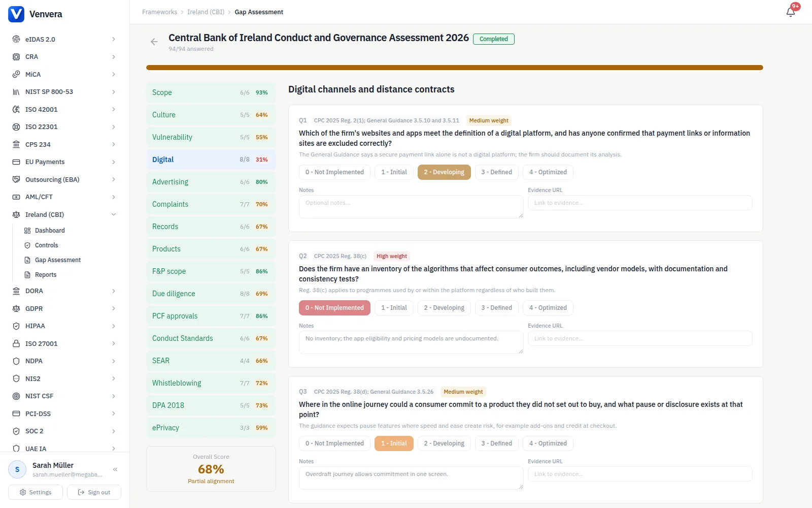
Task: Click the Sign out button
Action: pyautogui.click(x=94, y=492)
